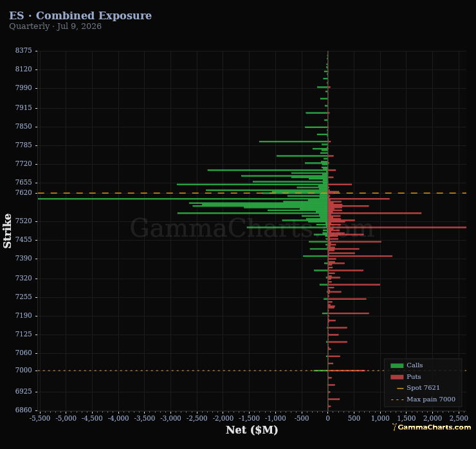Click the gamma symbol icon in logo
Viewport: 476px width, 449px height.
pyautogui.click(x=394, y=427)
